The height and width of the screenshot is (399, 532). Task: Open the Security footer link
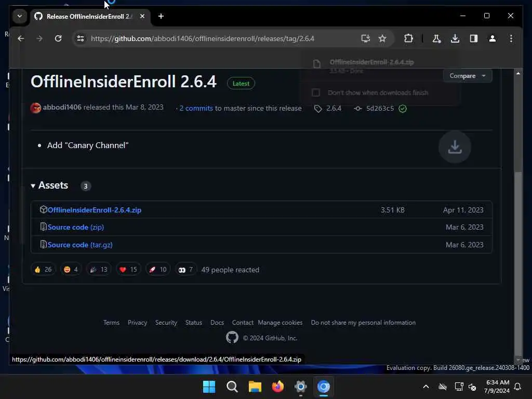(166, 323)
